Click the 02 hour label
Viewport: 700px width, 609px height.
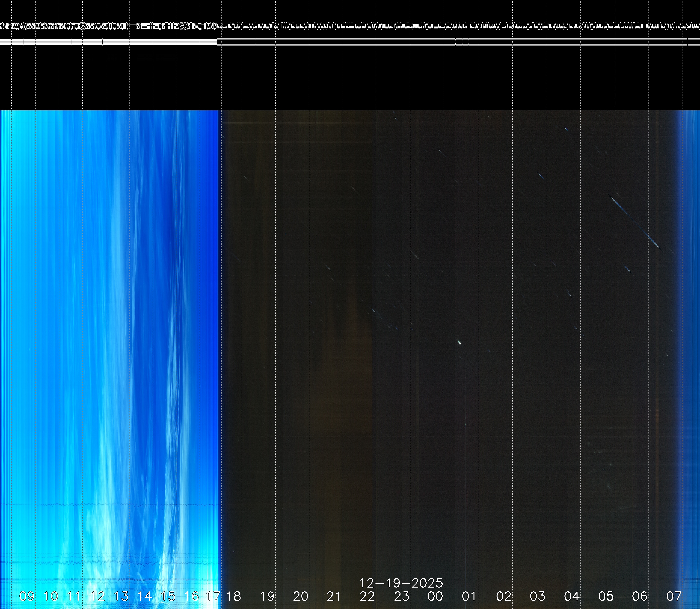point(504,596)
